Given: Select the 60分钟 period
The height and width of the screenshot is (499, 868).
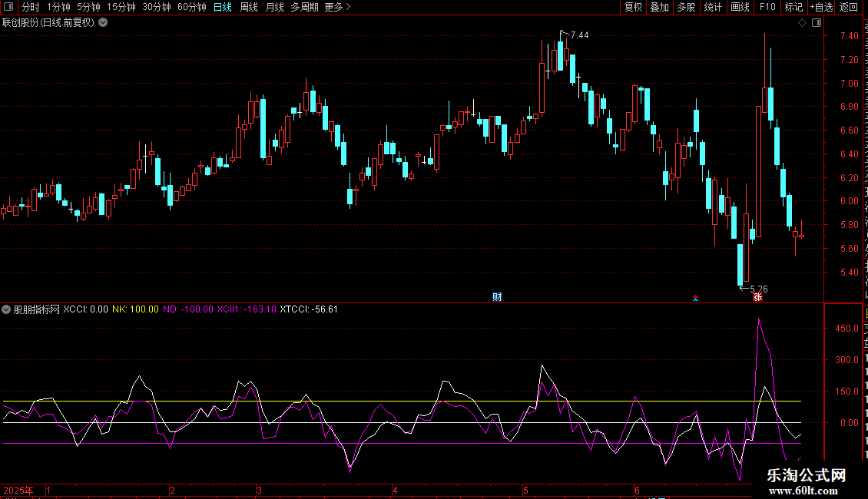Looking at the screenshot, I should pos(191,7).
